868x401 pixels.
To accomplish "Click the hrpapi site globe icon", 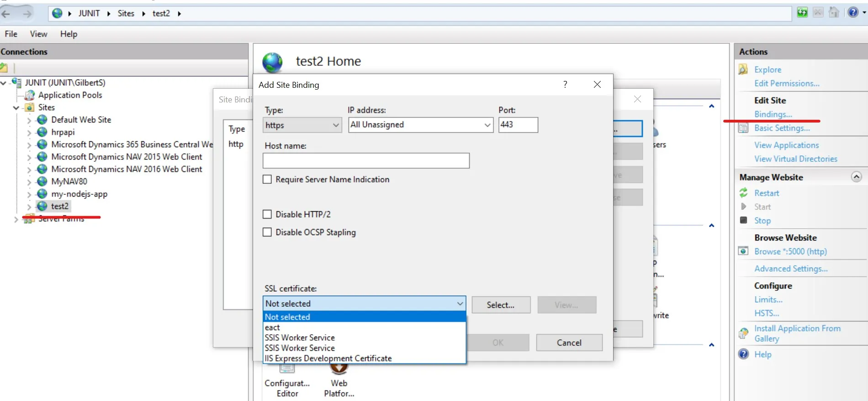I will [x=42, y=132].
